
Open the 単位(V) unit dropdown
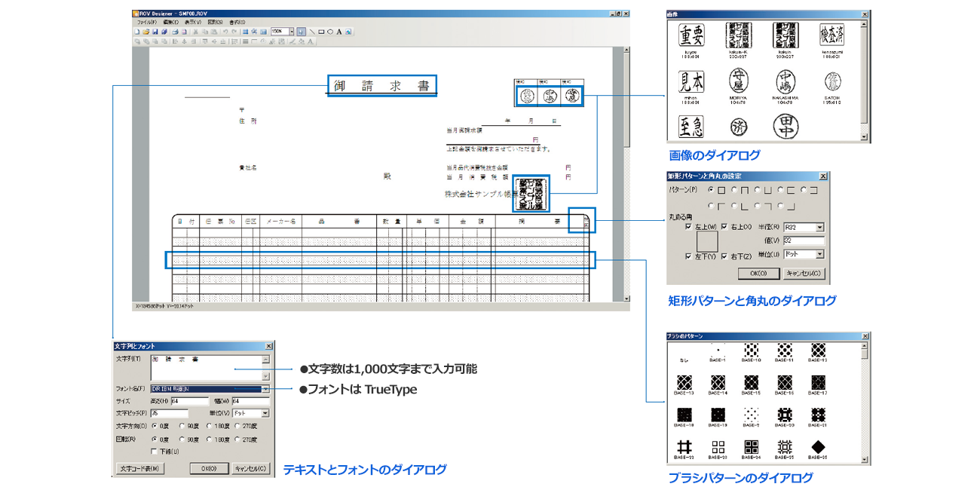[265, 414]
